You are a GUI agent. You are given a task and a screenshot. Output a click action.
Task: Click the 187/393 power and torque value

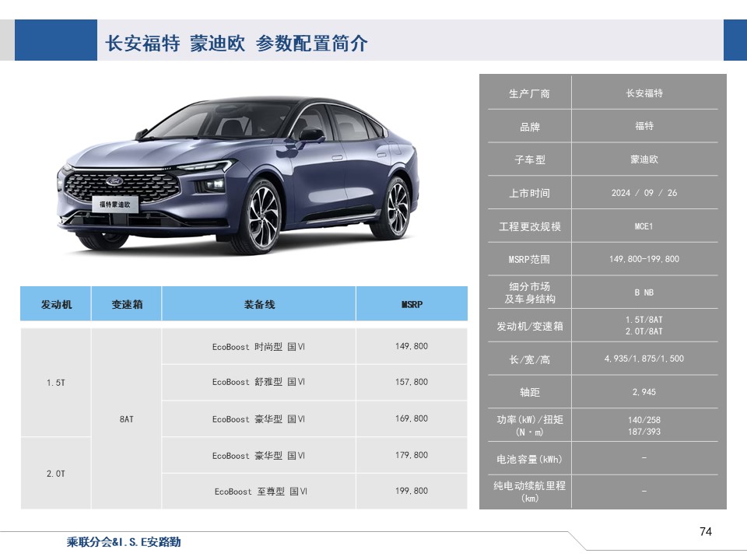[644, 432]
